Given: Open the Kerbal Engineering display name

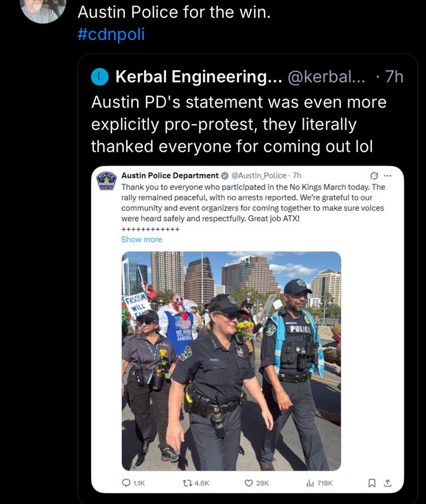Looking at the screenshot, I should click(x=199, y=77).
